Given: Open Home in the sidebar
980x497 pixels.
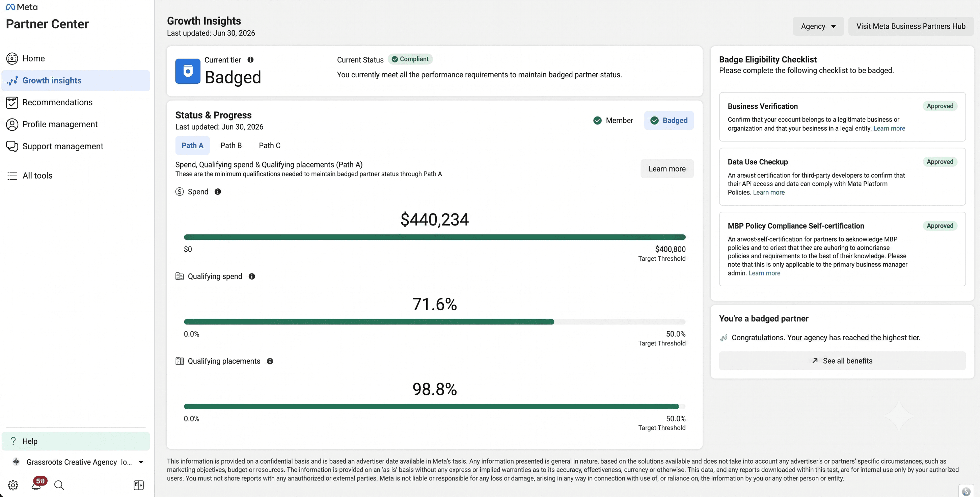Looking at the screenshot, I should pos(76,58).
